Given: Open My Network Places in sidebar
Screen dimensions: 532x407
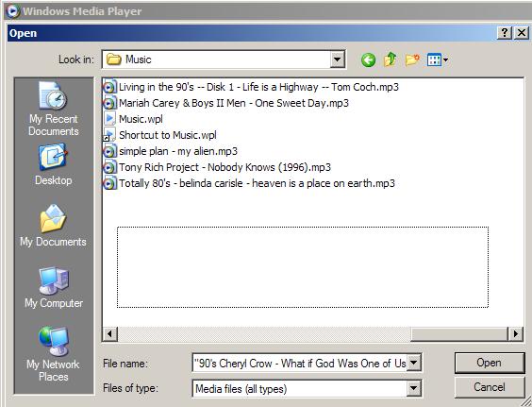Looking at the screenshot, I should [53, 354].
